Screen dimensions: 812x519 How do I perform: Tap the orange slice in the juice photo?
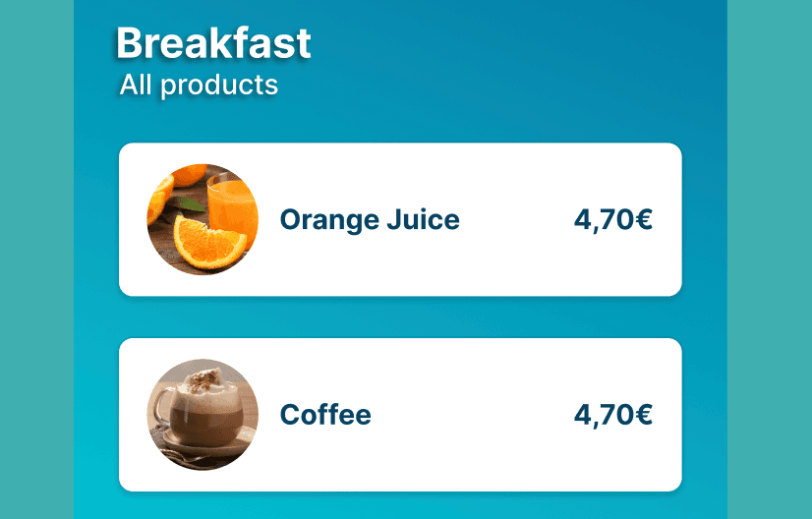[x=206, y=242]
